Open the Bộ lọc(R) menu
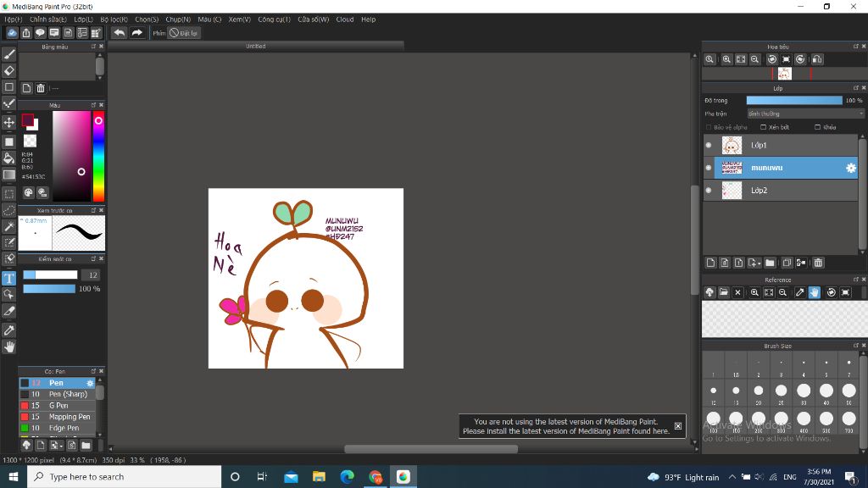 click(x=114, y=19)
